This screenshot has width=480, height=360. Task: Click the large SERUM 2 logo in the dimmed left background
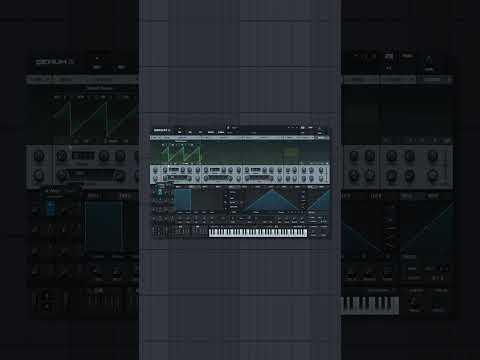(55, 62)
